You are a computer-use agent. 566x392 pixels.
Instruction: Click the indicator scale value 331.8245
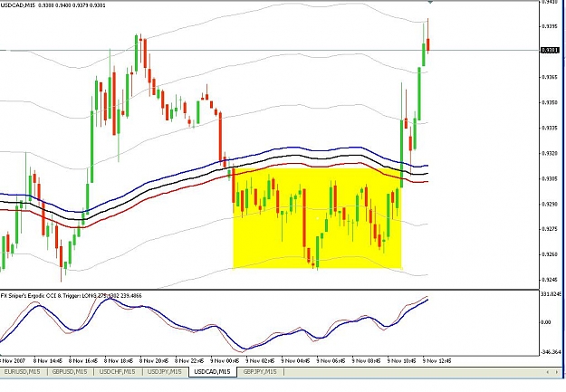tap(551, 294)
